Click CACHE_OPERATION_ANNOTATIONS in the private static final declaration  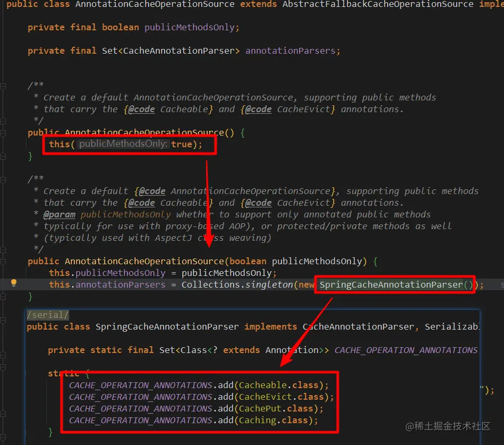406,350
